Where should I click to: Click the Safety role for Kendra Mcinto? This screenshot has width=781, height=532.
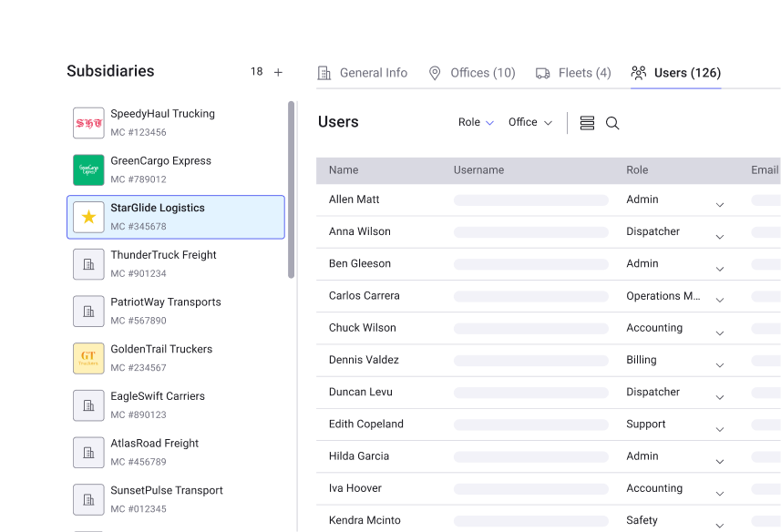(x=642, y=520)
